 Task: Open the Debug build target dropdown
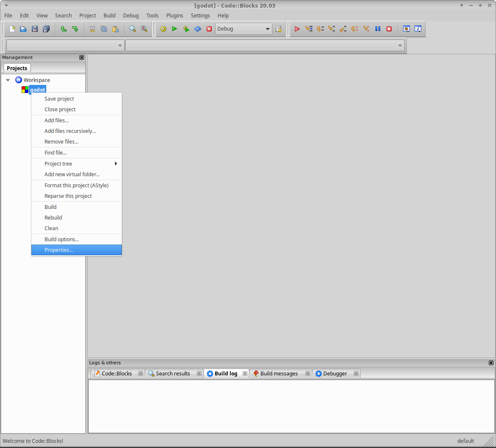(x=267, y=29)
